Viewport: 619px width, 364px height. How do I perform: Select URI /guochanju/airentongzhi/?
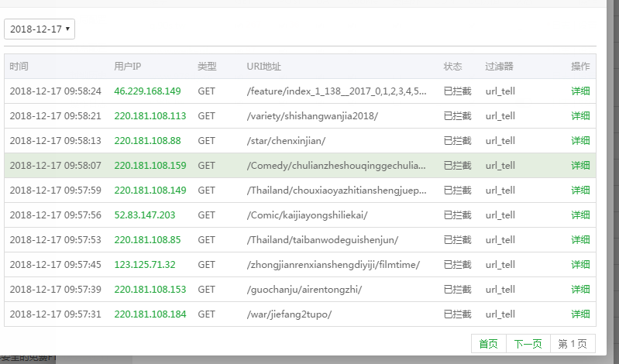[x=304, y=290]
